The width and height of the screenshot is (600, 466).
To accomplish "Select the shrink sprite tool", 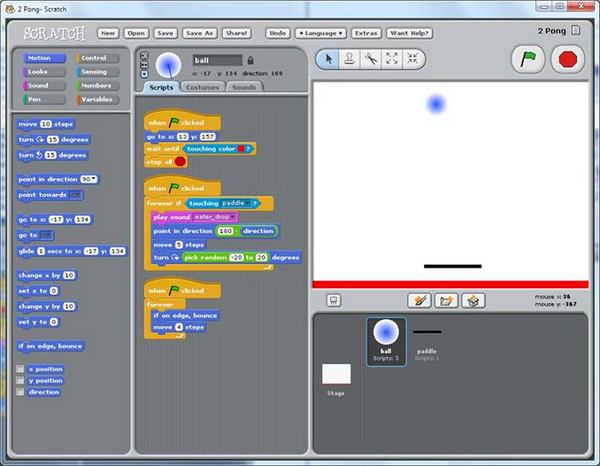I will 413,59.
